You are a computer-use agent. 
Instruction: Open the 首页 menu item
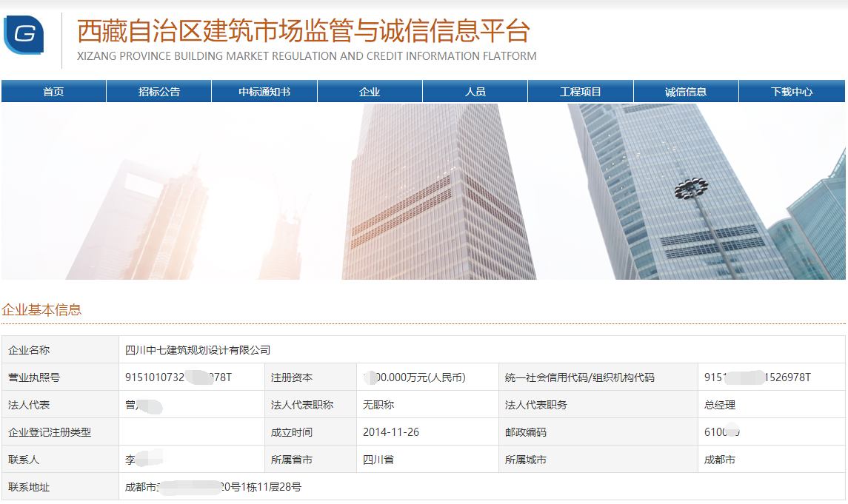[x=53, y=92]
